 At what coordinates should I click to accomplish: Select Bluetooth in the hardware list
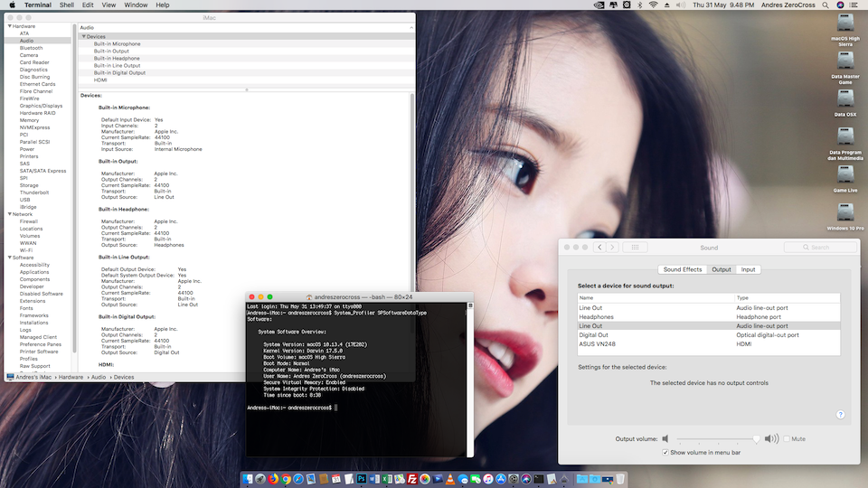pyautogui.click(x=31, y=48)
